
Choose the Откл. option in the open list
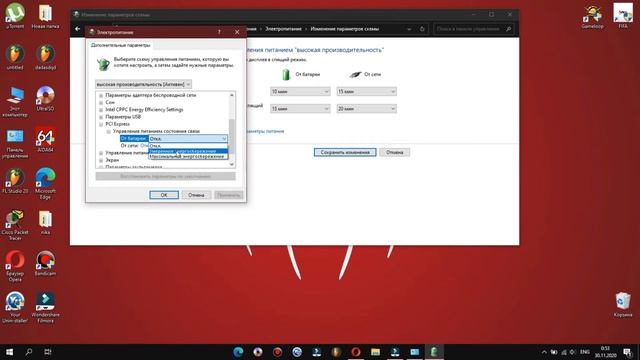(x=188, y=146)
